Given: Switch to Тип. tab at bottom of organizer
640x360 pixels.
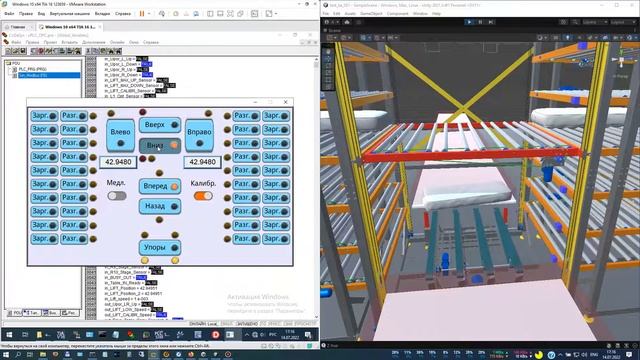Looking at the screenshot, I should coord(32,313).
